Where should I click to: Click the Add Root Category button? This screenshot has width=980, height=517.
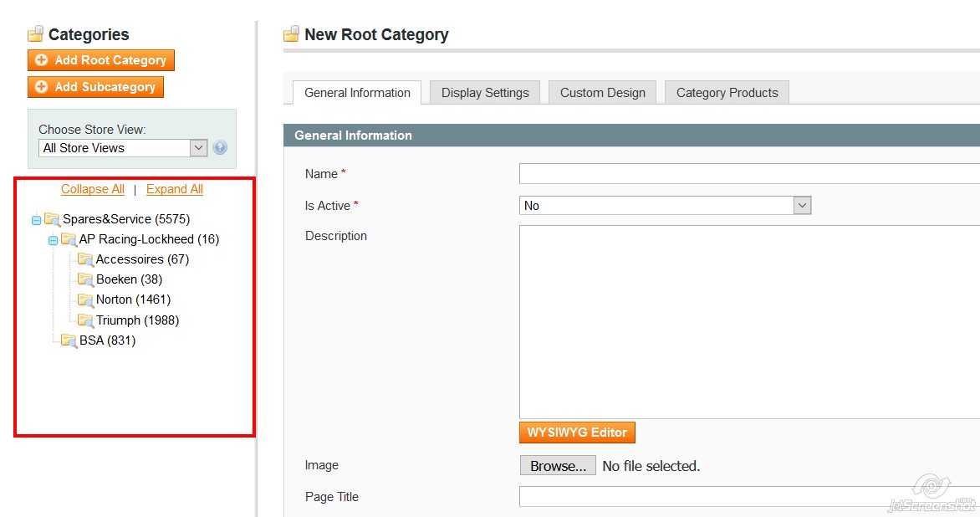tap(101, 60)
